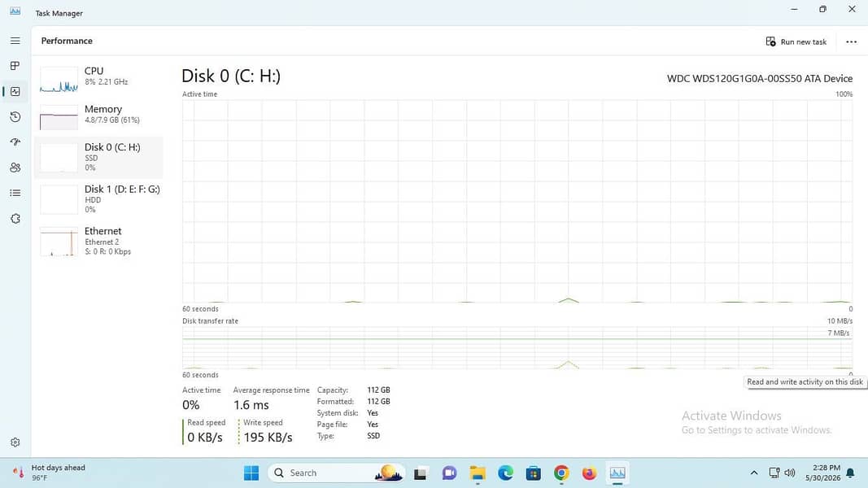Open File Explorer from taskbar
This screenshot has height=488, width=868.
[478, 473]
